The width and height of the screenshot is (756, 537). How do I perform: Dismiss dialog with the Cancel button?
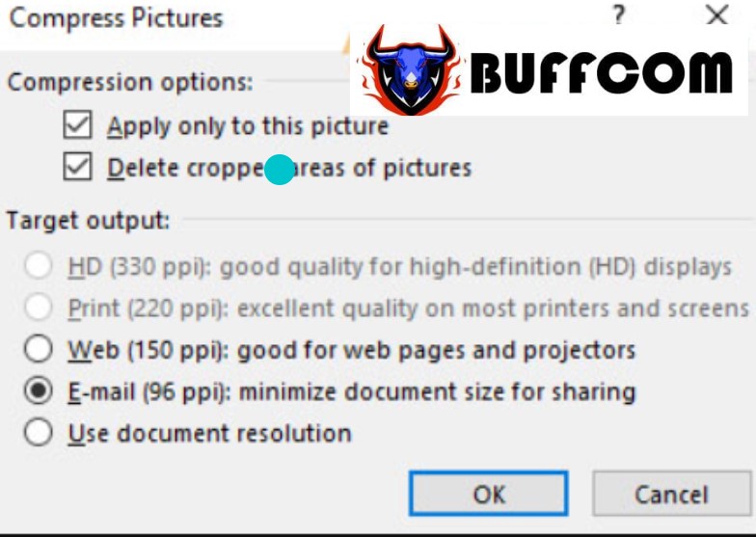671,494
